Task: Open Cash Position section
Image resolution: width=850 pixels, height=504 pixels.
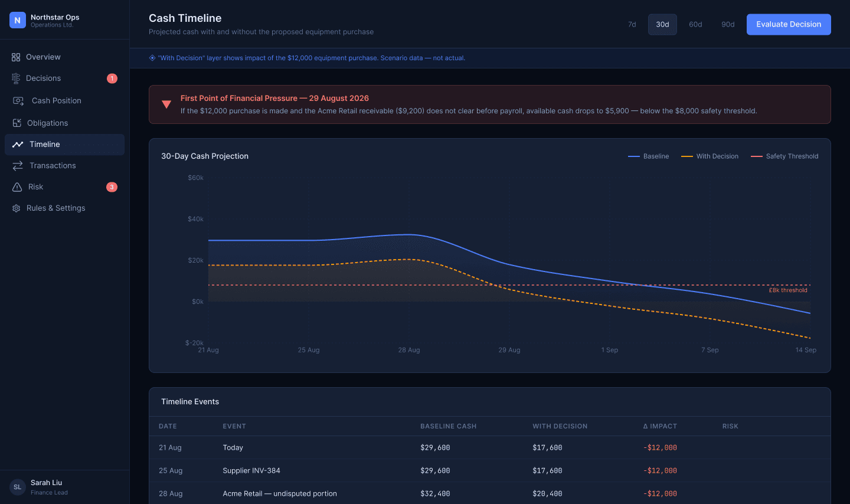Action: click(64, 101)
